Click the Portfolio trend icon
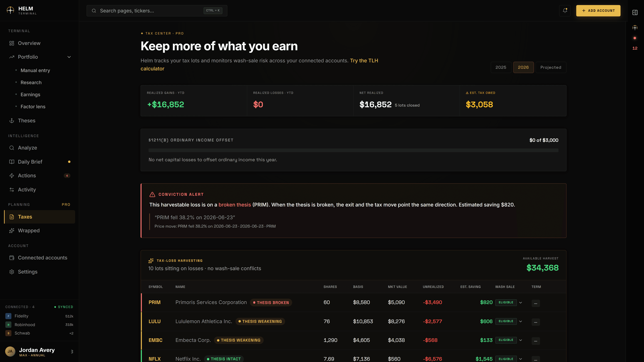 (x=12, y=57)
